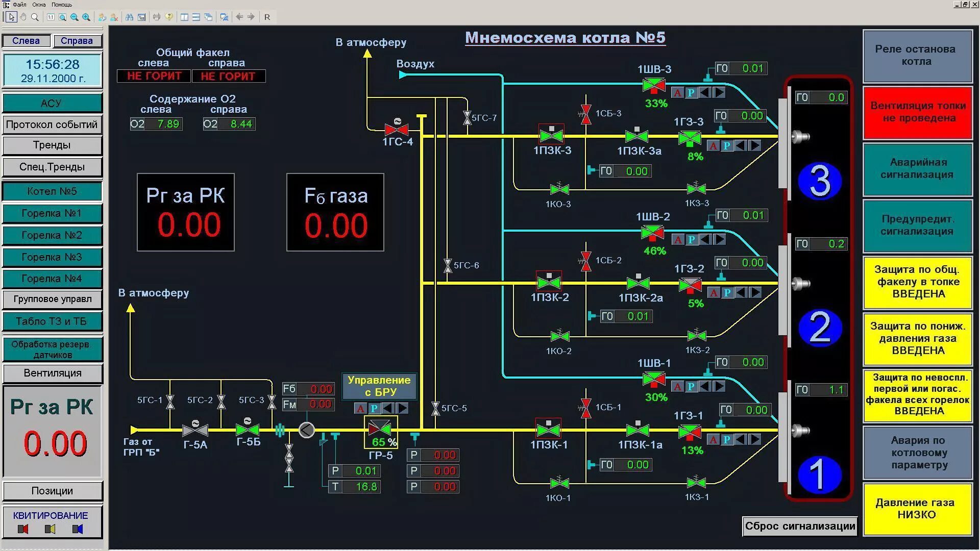The height and width of the screenshot is (551, 980).
Task: Increase 1ШВ-2 opening with right arrow
Action: click(x=719, y=239)
